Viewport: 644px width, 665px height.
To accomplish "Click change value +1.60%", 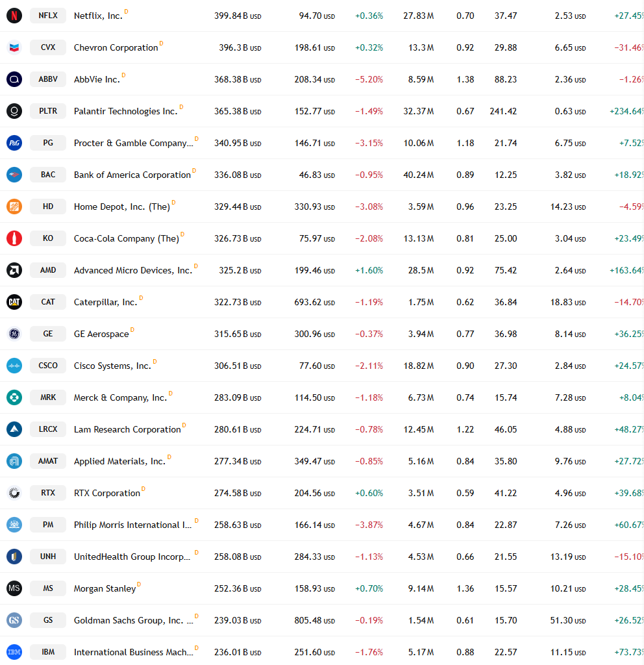I will pyautogui.click(x=369, y=271).
